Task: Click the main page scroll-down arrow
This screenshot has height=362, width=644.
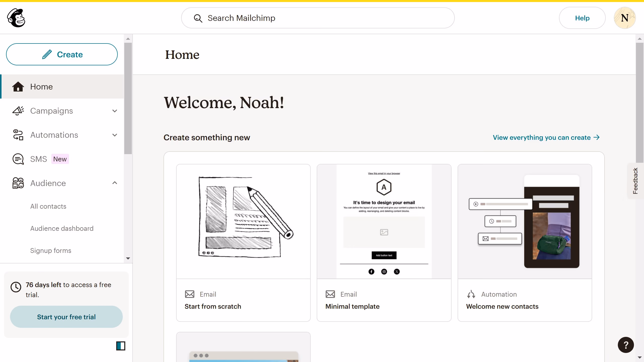Action: 640,357
